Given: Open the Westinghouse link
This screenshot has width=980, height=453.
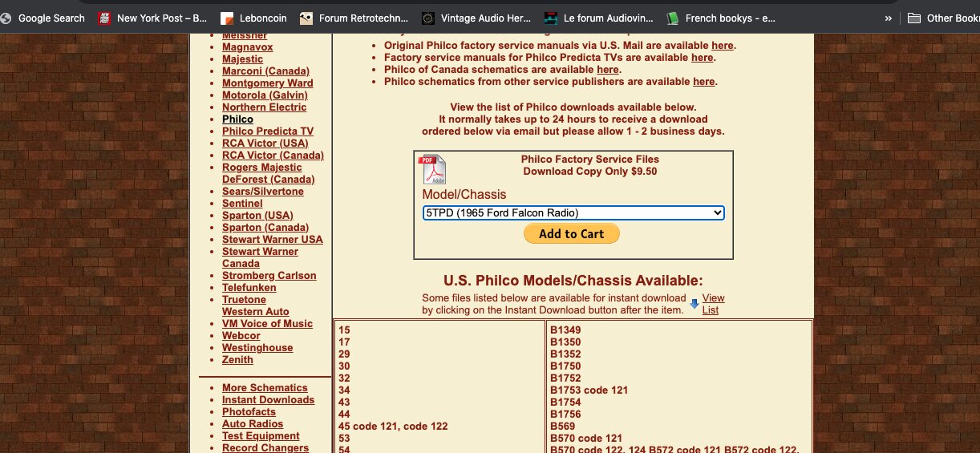Looking at the screenshot, I should pyautogui.click(x=257, y=348).
